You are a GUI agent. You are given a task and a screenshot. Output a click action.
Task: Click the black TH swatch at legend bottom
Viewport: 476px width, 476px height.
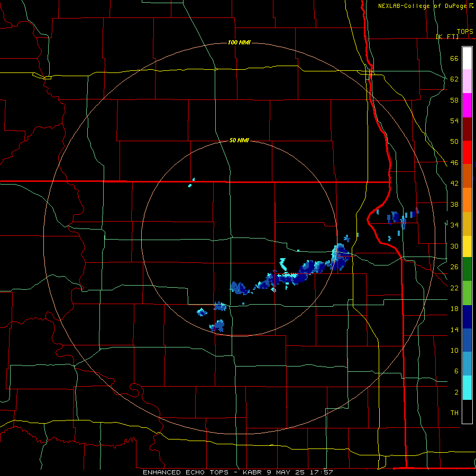467,411
